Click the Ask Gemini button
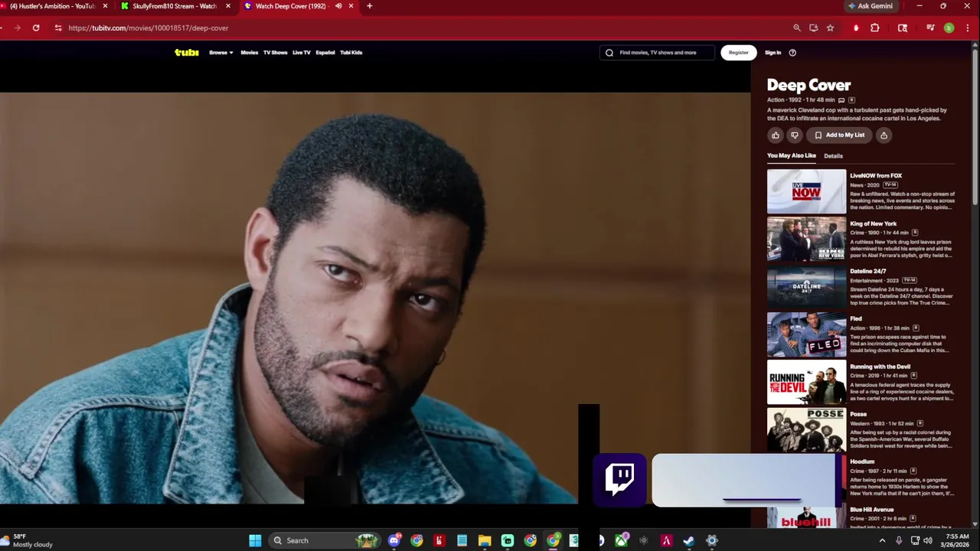The width and height of the screenshot is (980, 551). click(870, 6)
